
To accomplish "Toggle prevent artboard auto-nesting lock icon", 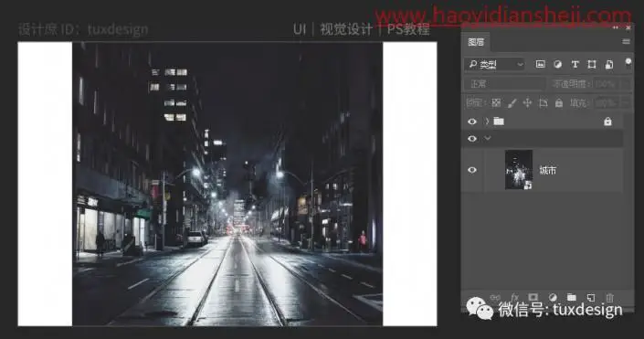I will point(543,102).
